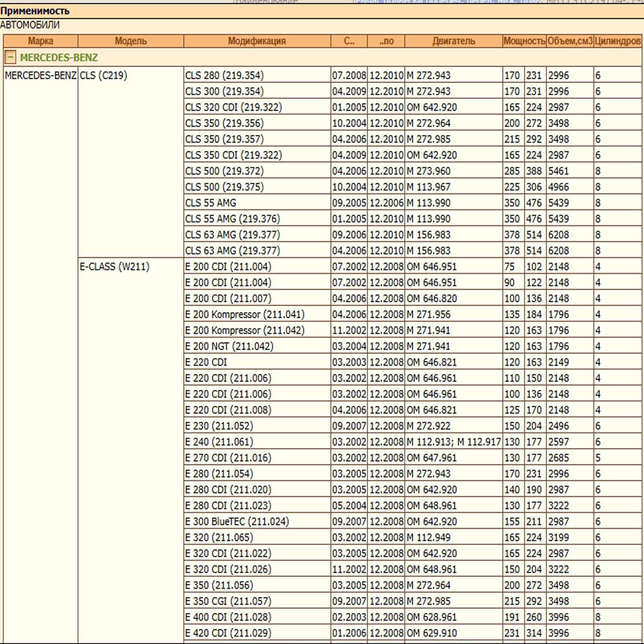Click the Цилиндров column header

(617, 41)
